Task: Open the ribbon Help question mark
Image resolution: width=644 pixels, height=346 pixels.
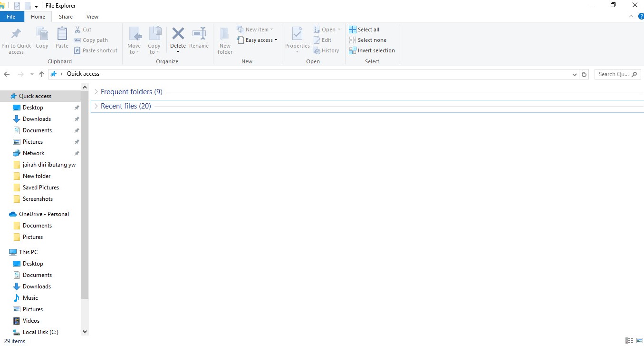Action: pyautogui.click(x=641, y=16)
